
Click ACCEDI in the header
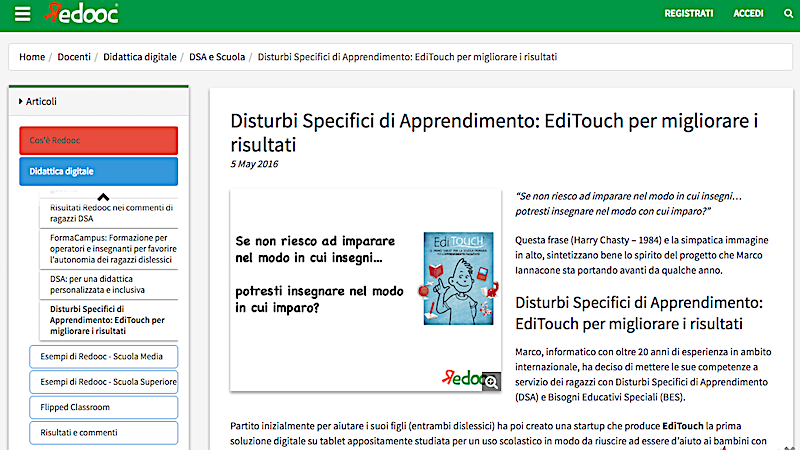pyautogui.click(x=748, y=14)
